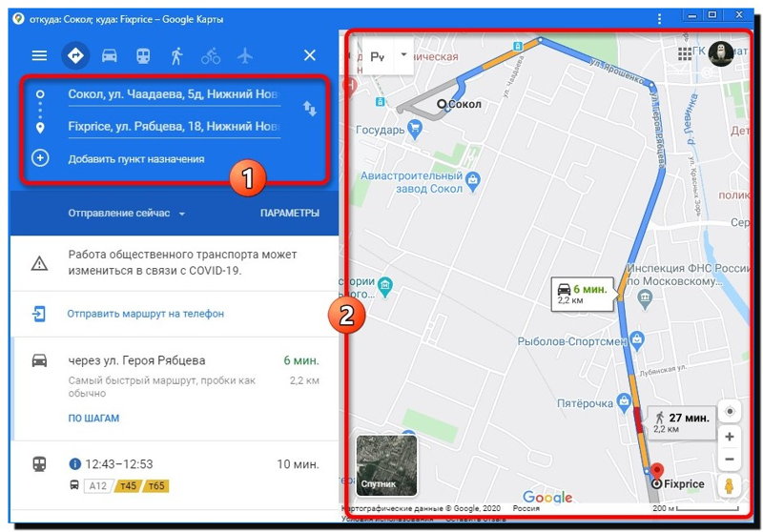Open Street View pegman icon
Viewport: 763px width, 532px height.
pos(729,485)
